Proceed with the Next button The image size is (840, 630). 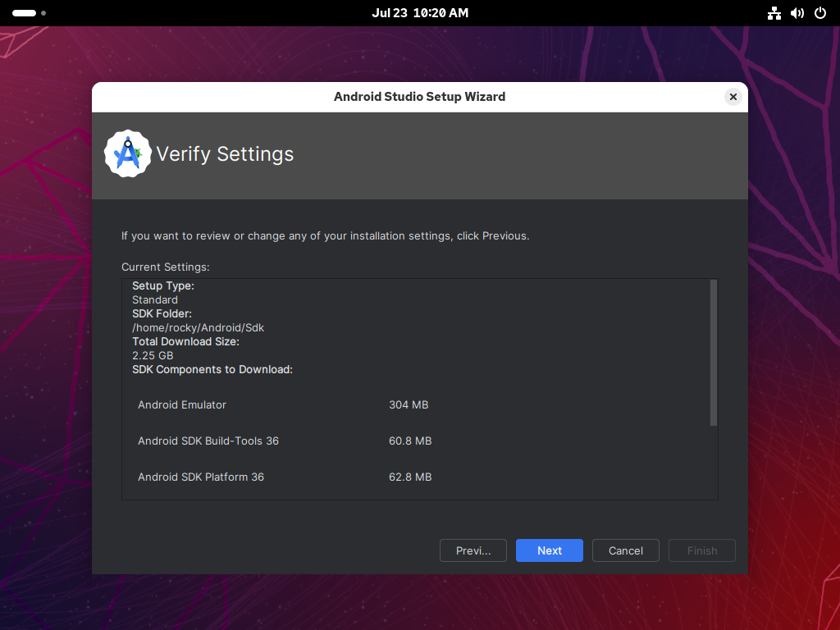549,550
